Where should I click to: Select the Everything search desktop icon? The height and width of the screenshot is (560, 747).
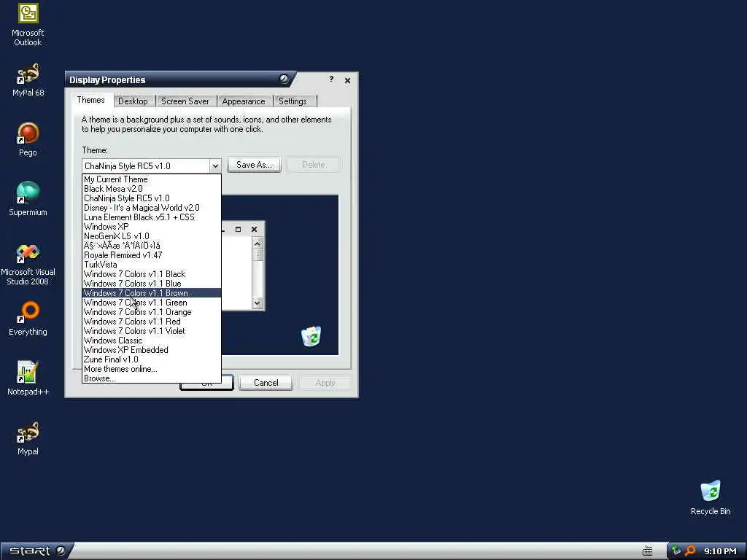[x=28, y=319]
